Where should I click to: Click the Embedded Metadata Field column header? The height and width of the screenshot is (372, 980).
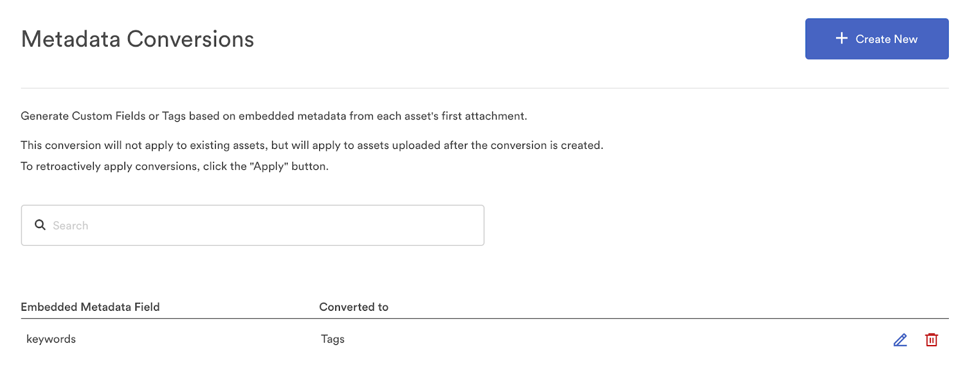(90, 307)
